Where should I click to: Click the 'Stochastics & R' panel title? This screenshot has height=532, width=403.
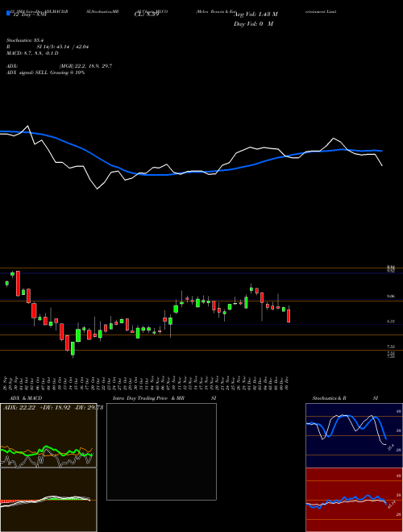pyautogui.click(x=329, y=398)
